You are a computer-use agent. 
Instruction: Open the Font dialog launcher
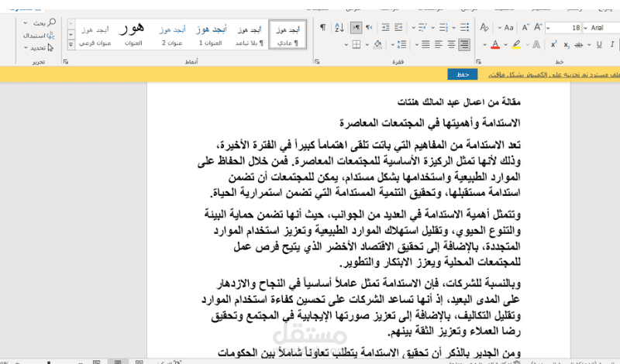479,62
